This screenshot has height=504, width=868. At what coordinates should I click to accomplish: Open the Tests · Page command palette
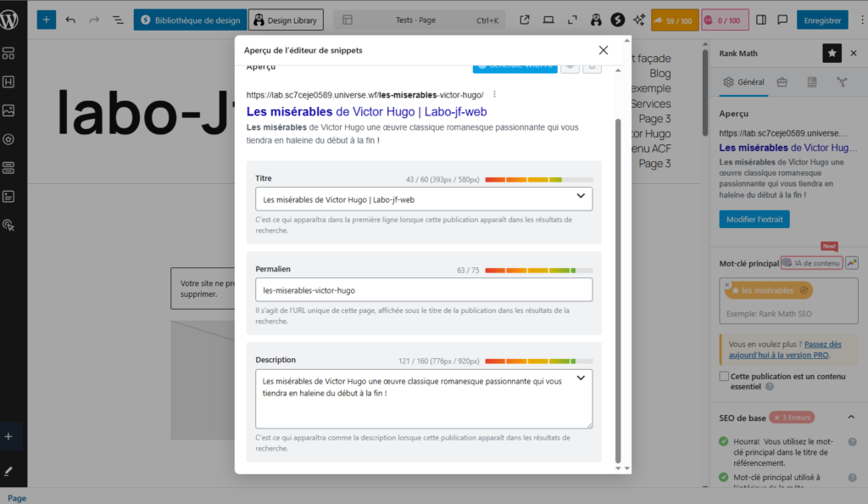pos(419,20)
